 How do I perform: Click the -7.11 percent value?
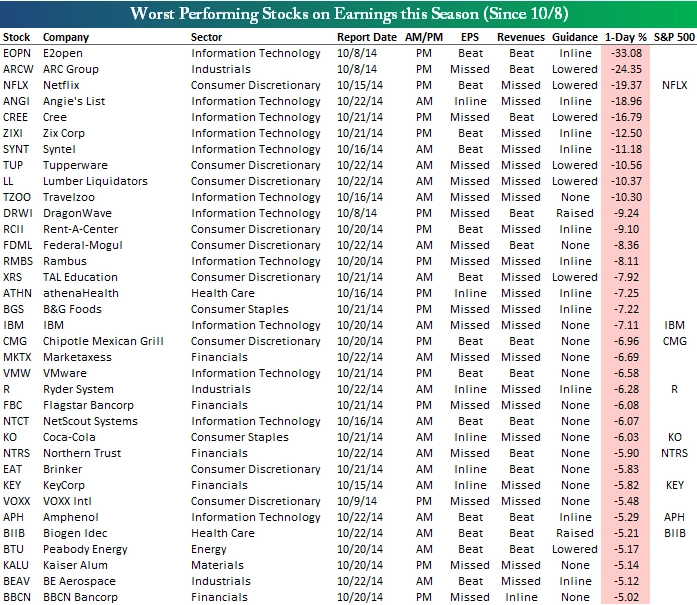click(626, 325)
